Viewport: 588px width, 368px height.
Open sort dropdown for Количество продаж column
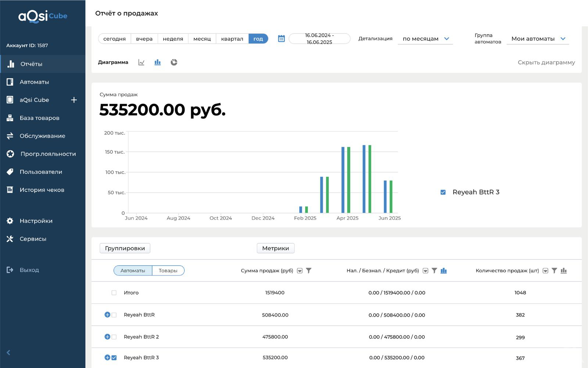(x=545, y=271)
